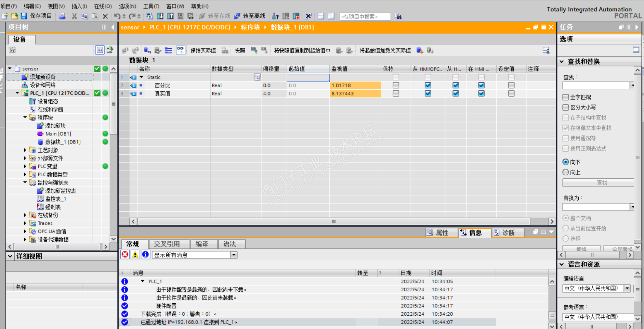The image size is (644, 329).
Task: Click the 转至离线 button
Action: (250, 16)
